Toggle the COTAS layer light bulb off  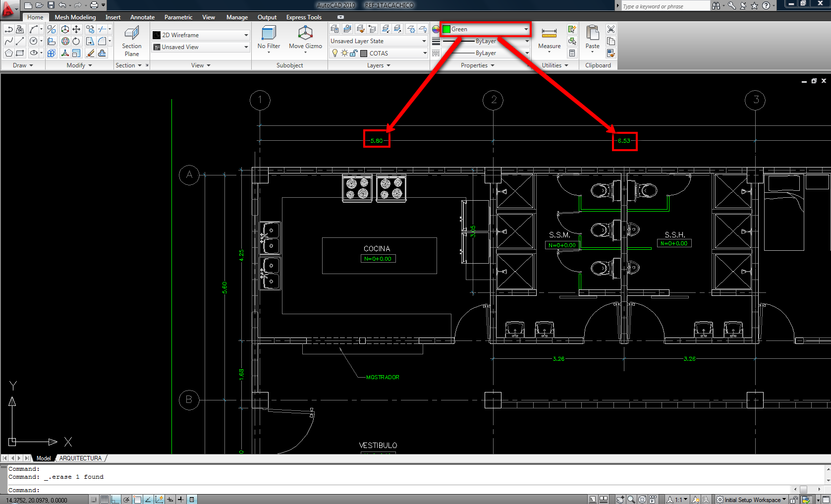point(335,53)
